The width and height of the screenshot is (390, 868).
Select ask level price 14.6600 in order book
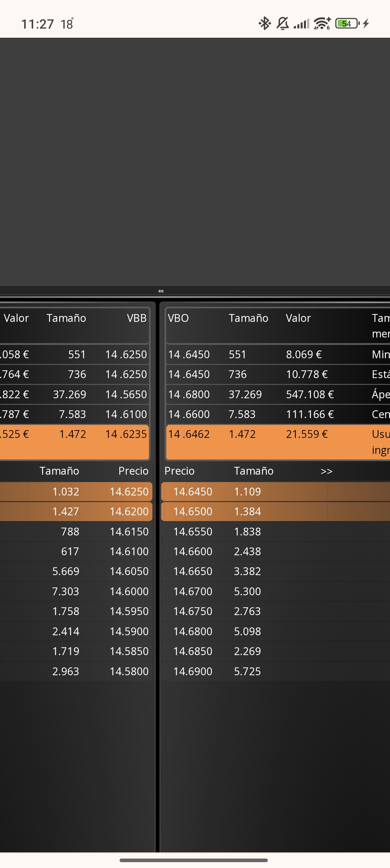193,552
